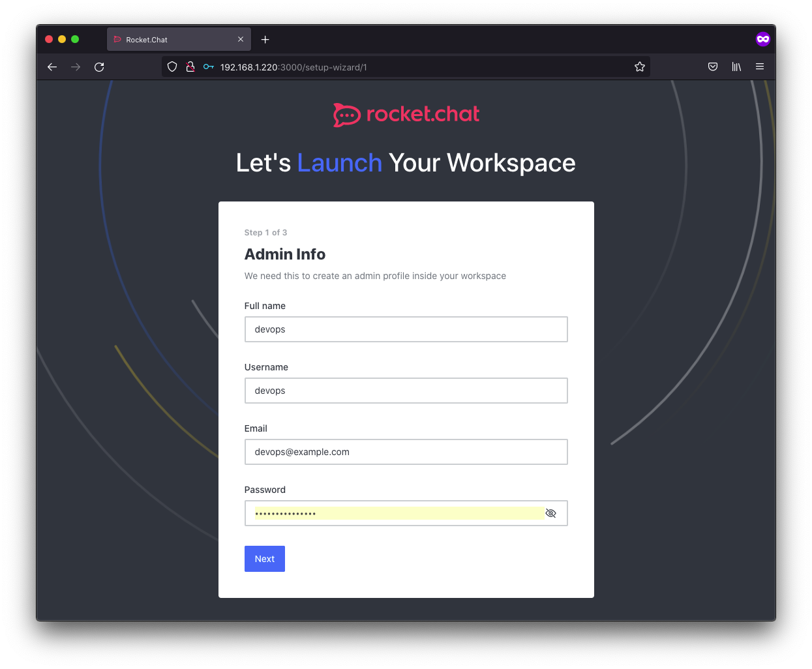
Task: Click the shield tracking protection icon
Action: (172, 67)
